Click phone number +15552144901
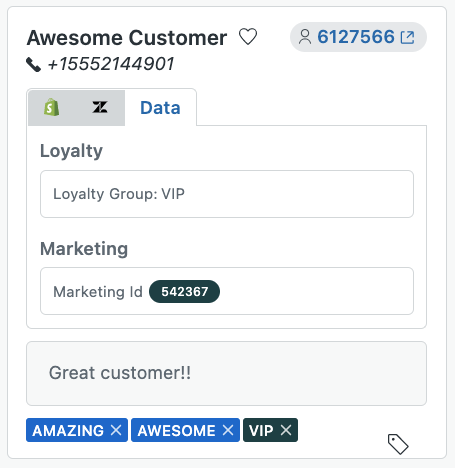 [x=111, y=64]
